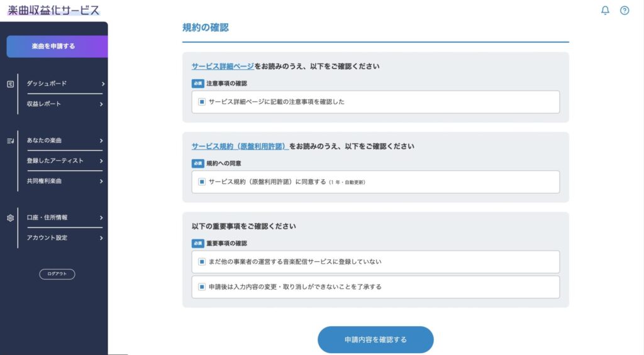
Task: Check サービス詳細ページに記載の注意事項を確認した box
Action: click(202, 102)
